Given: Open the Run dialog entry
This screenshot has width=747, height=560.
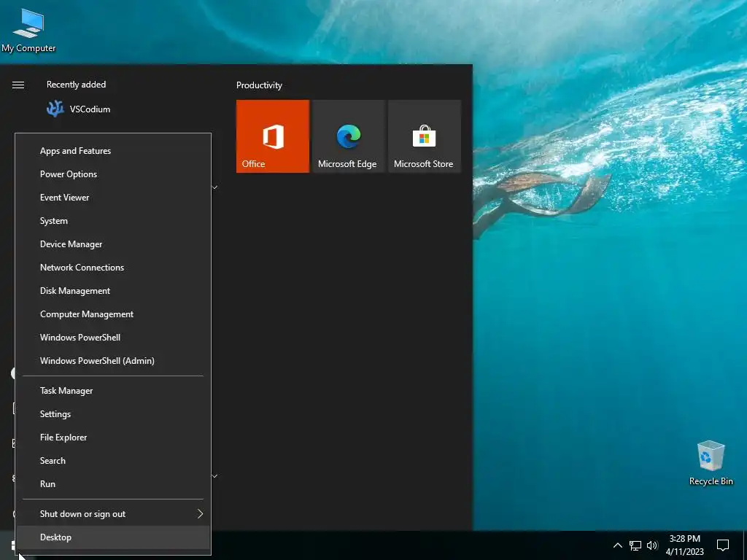Looking at the screenshot, I should (x=113, y=484).
